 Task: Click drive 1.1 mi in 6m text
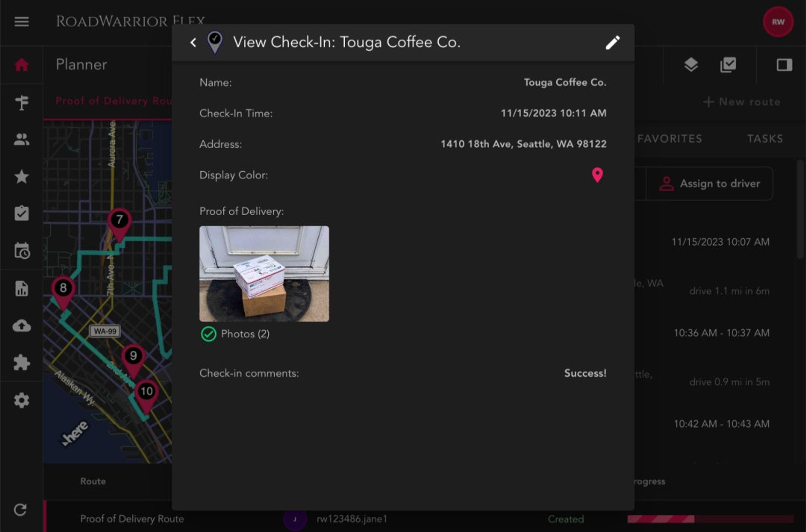coord(729,291)
